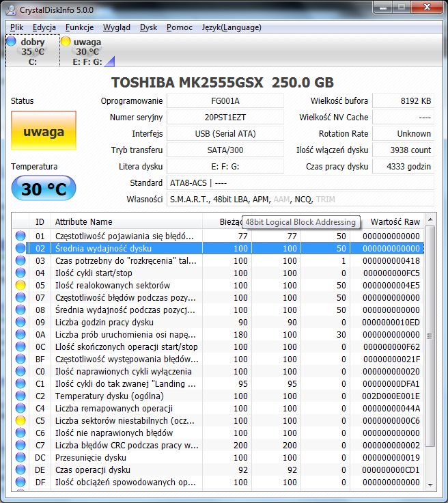
Task: Sort by the ID column header
Action: [x=40, y=221]
